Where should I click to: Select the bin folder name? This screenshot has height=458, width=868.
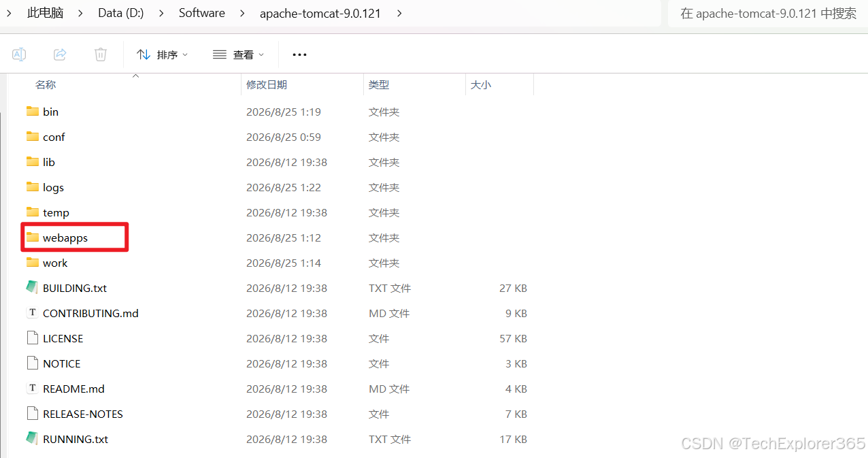(x=51, y=112)
